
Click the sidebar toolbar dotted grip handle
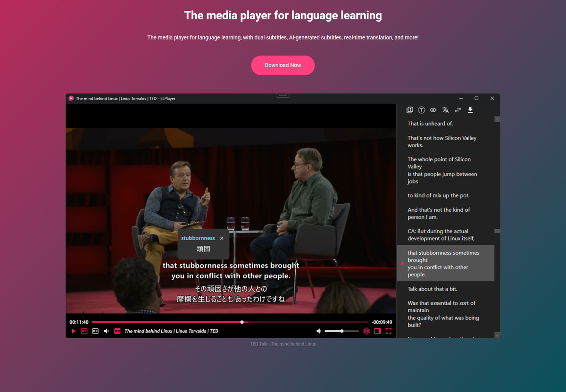(402, 110)
